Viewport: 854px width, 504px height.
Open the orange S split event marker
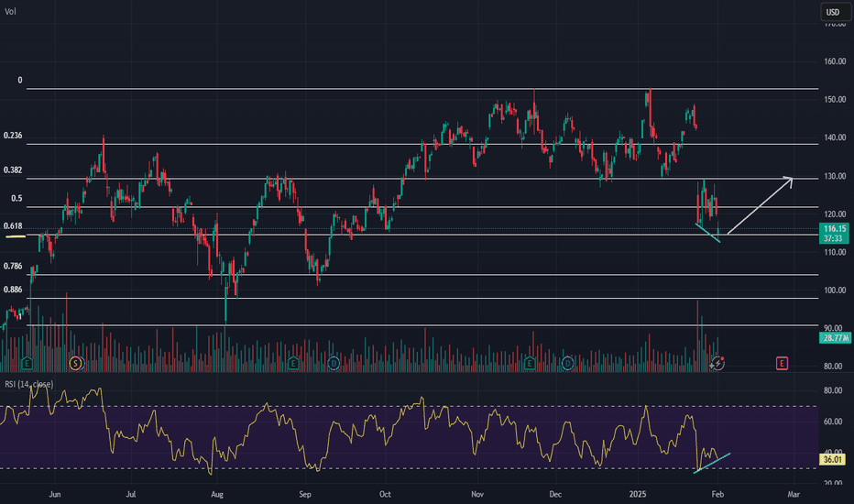(x=75, y=363)
